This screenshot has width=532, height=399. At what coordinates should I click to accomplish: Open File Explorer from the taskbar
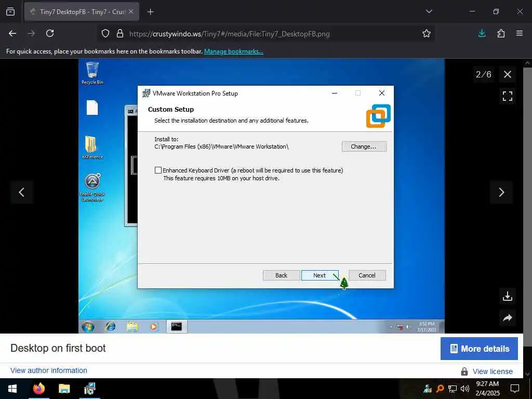tap(64, 389)
